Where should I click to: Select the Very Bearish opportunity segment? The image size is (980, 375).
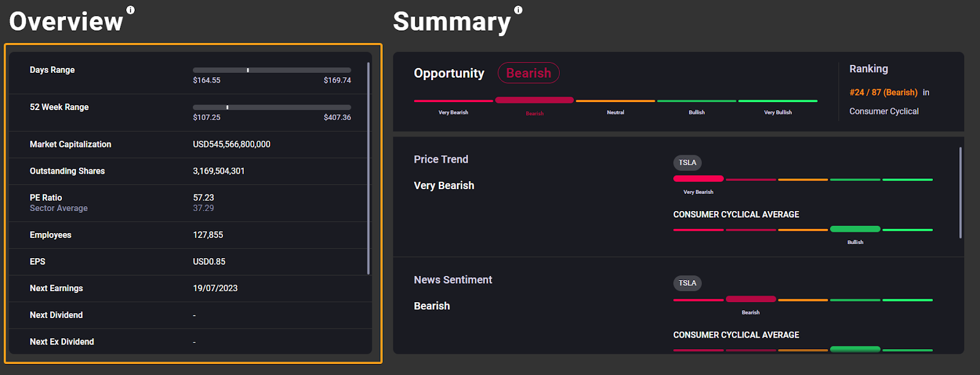[453, 101]
